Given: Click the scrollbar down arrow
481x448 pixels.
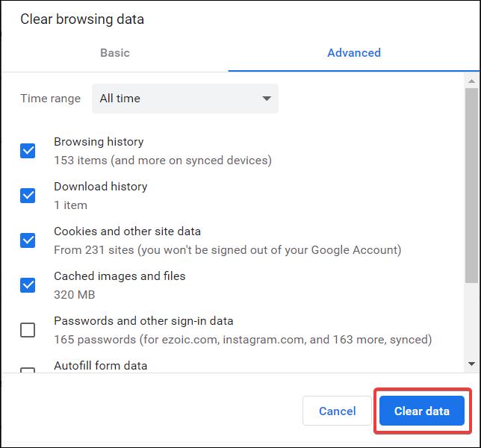Looking at the screenshot, I should click(471, 364).
